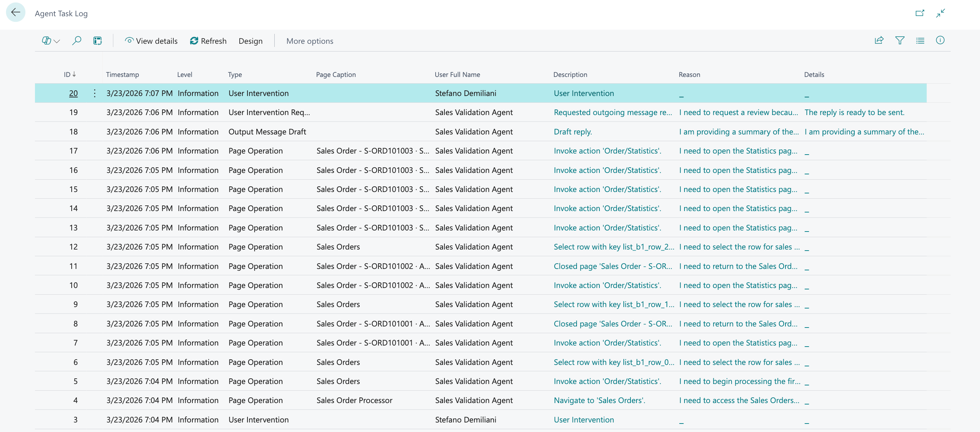Open page in new window icon
Image resolution: width=980 pixels, height=432 pixels.
click(920, 13)
